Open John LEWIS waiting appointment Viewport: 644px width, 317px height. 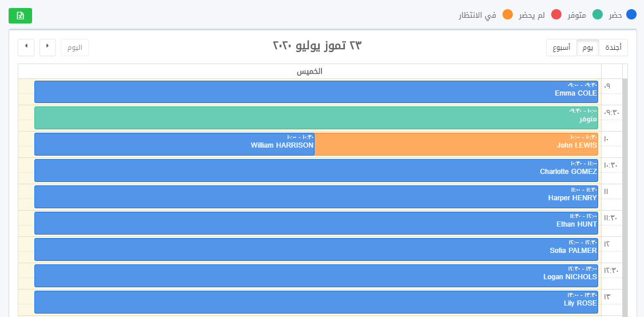click(x=456, y=144)
